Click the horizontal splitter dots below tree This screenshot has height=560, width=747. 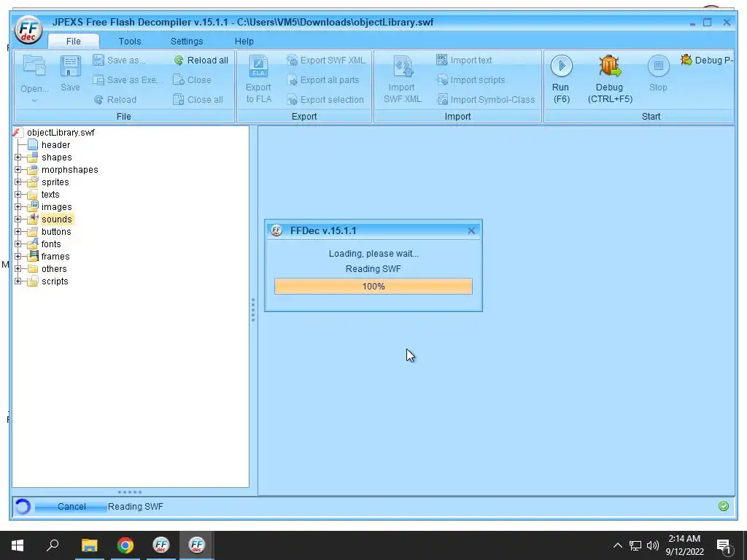coord(130,492)
